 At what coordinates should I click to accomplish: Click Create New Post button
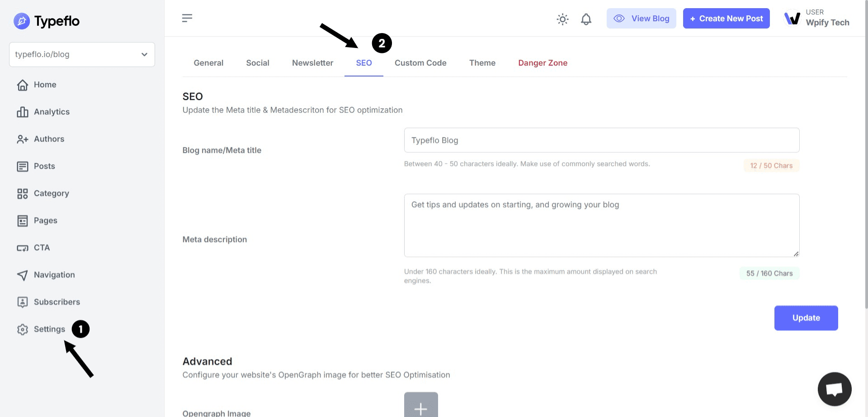[x=726, y=19]
